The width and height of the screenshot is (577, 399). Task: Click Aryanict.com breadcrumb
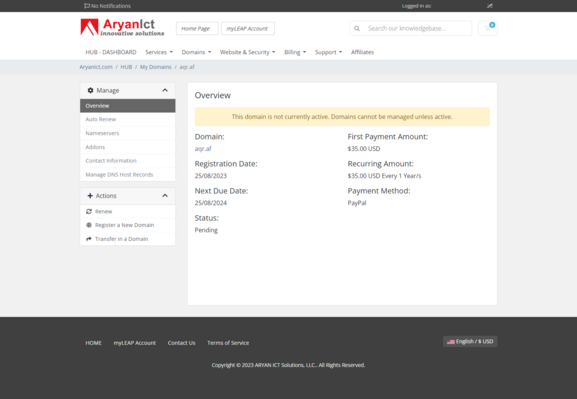click(x=96, y=67)
